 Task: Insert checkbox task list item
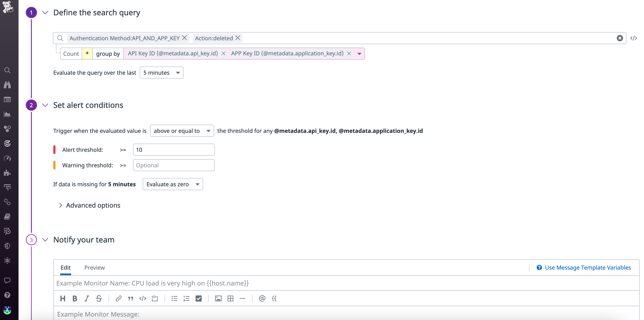(x=198, y=298)
